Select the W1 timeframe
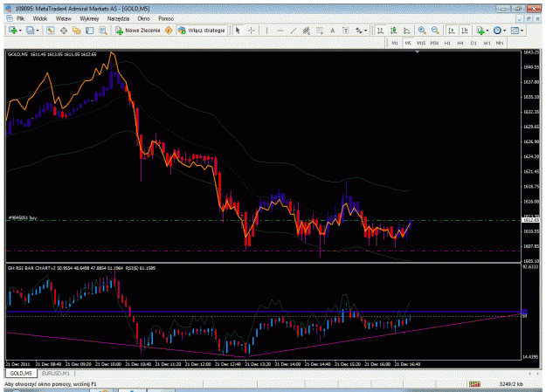 (487, 43)
